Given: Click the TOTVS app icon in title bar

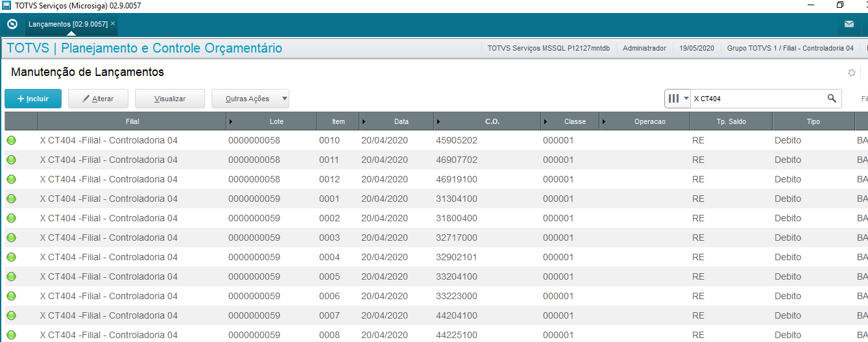Looking at the screenshot, I should (6, 5).
